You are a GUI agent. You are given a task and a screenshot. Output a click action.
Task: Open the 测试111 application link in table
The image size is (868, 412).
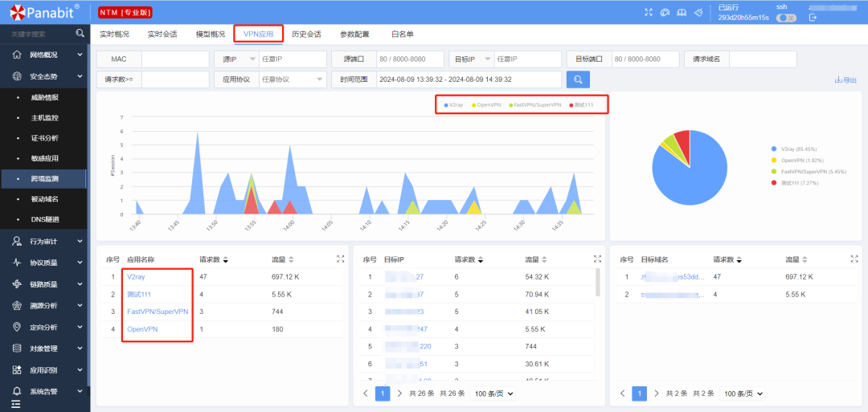(139, 294)
